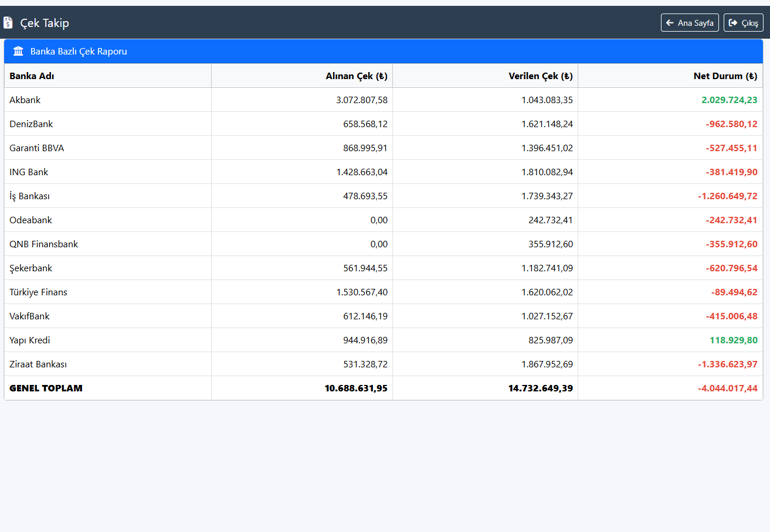Select the Alınan Çek column header

[357, 76]
